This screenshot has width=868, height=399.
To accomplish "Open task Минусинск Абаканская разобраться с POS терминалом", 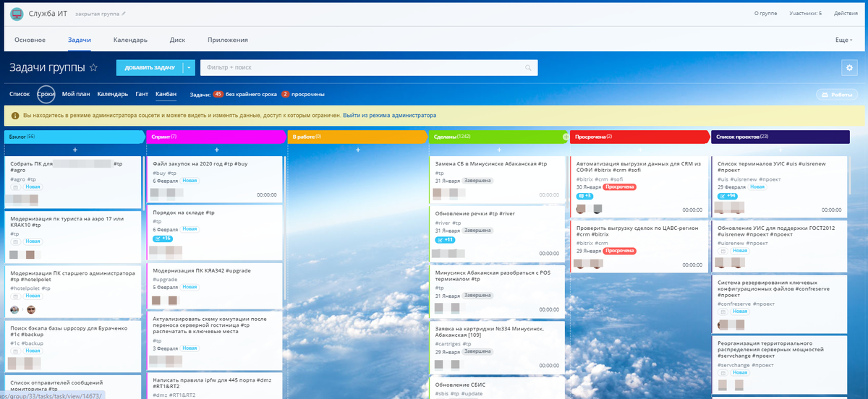I will pyautogui.click(x=493, y=276).
